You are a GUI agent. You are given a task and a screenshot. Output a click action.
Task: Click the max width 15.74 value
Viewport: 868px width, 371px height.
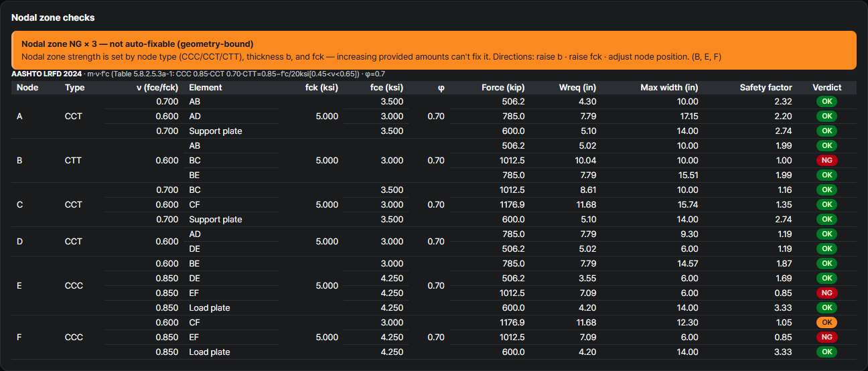688,205
